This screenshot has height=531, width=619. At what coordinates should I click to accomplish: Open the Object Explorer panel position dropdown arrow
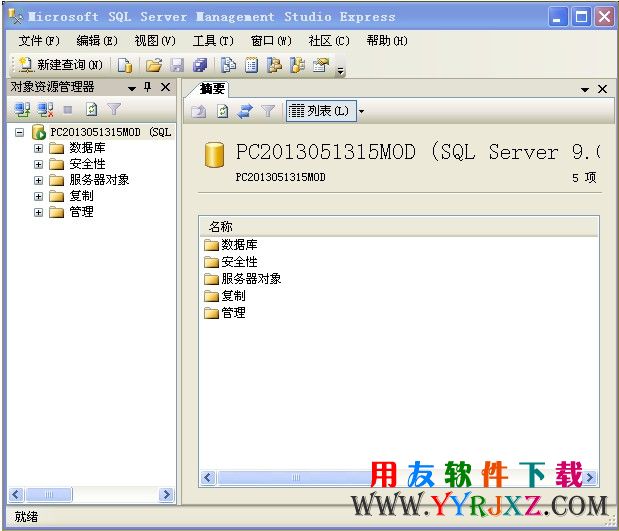point(132,88)
